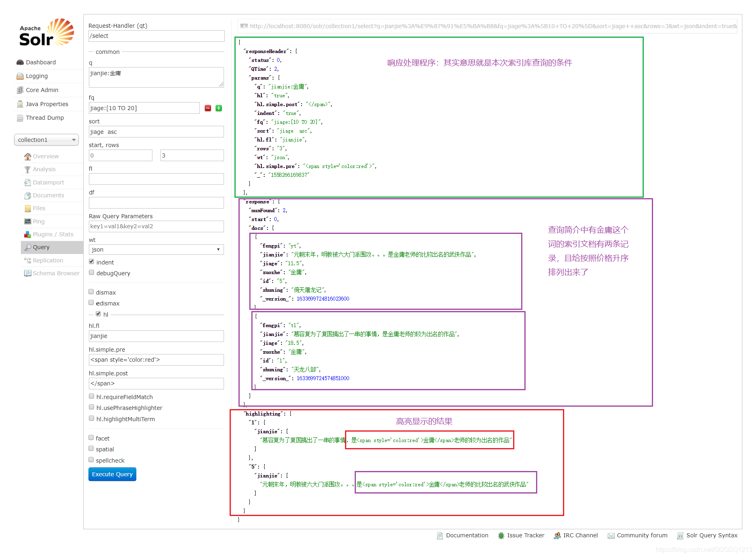Image resolution: width=756 pixels, height=557 pixels.
Task: Click the Community forum envelope icon
Action: coord(611,535)
